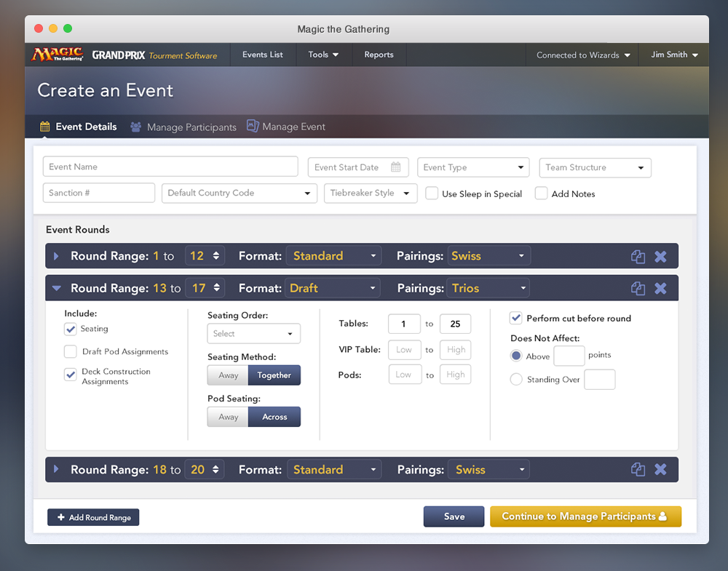Open Pairings dropdown for rounds 18 to 20

point(489,469)
